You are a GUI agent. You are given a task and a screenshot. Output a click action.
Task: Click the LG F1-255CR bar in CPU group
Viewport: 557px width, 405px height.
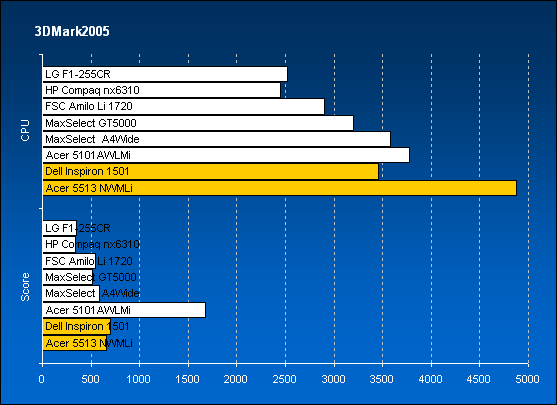point(165,74)
